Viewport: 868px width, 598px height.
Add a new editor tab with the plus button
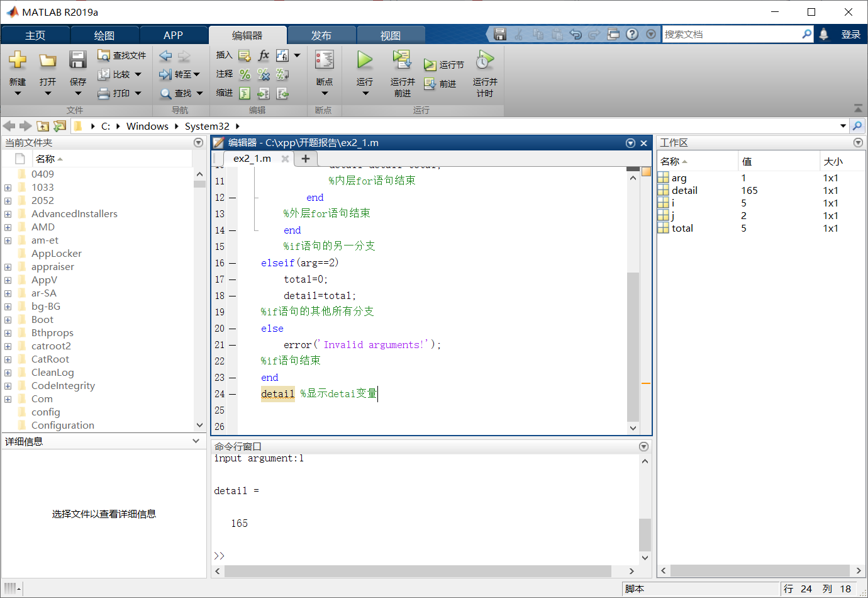[306, 159]
